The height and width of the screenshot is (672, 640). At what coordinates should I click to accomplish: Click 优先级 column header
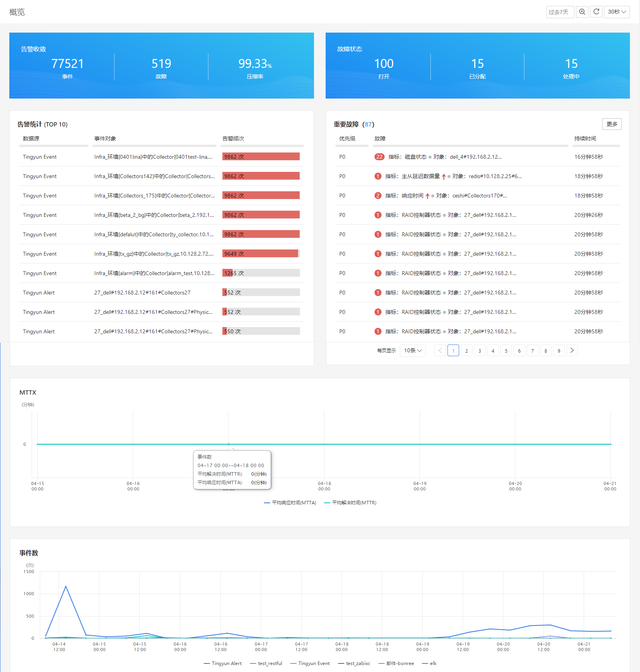pos(347,139)
